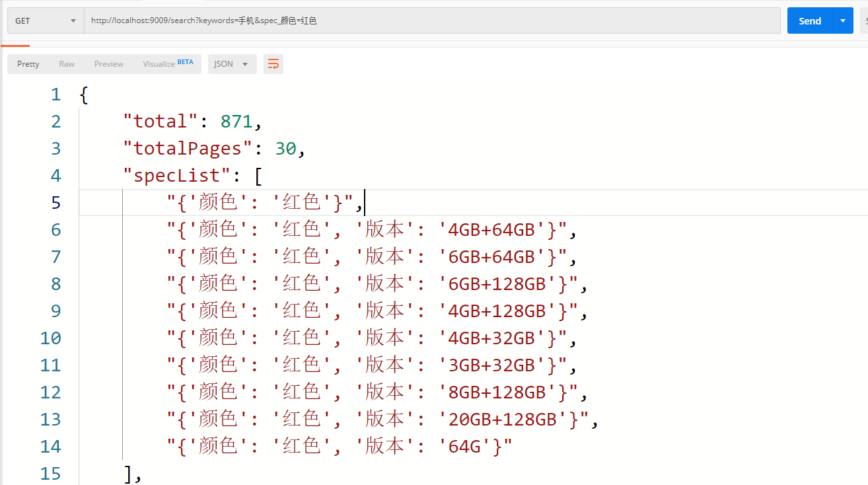Click line number 1 in gutter
The image size is (868, 485).
pyautogui.click(x=55, y=94)
